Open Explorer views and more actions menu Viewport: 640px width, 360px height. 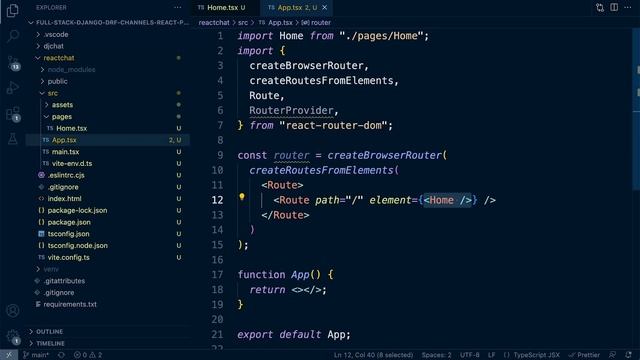[178, 7]
